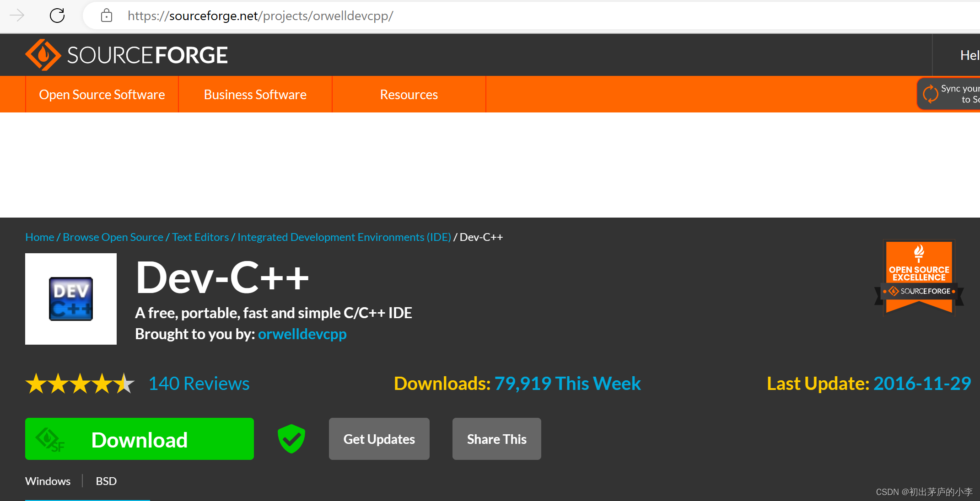This screenshot has width=980, height=501.
Task: Click the 79,919 This Week downloads link
Action: tap(568, 384)
